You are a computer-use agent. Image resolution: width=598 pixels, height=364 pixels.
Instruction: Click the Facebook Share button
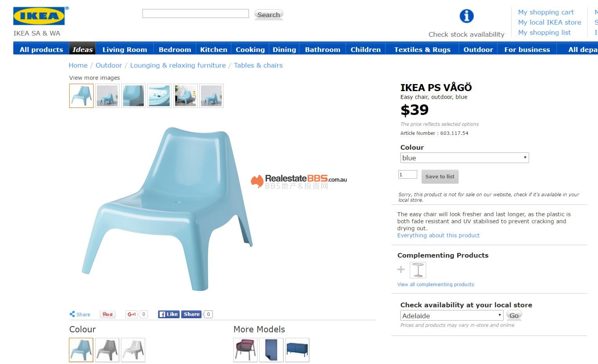[x=191, y=314]
